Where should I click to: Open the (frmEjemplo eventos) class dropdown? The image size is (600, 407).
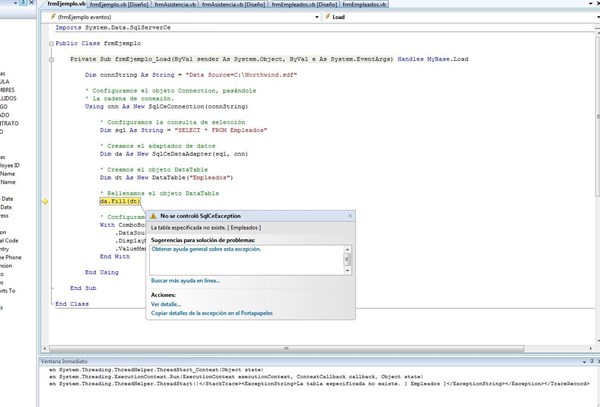pyautogui.click(x=317, y=17)
